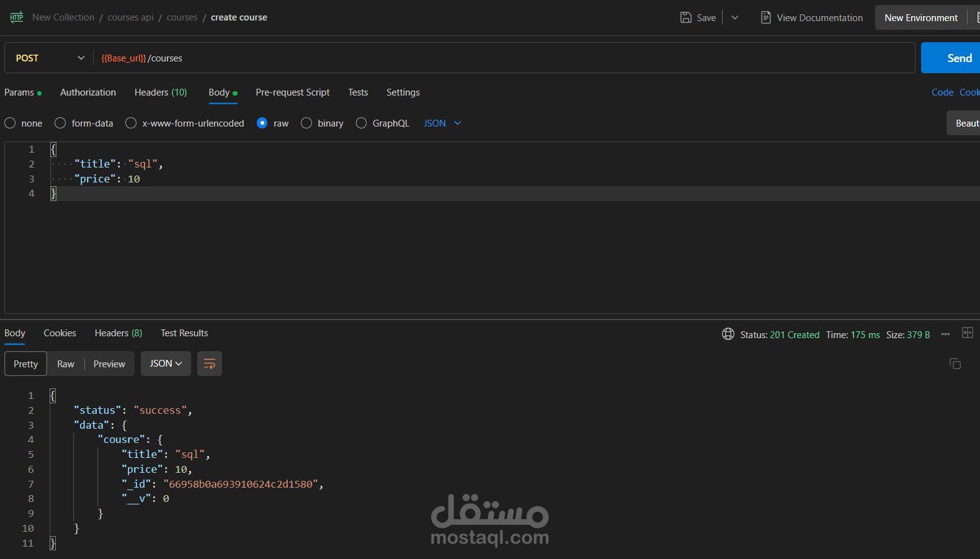The width and height of the screenshot is (980, 559).
Task: Switch to the Test Results tab
Action: coord(184,333)
